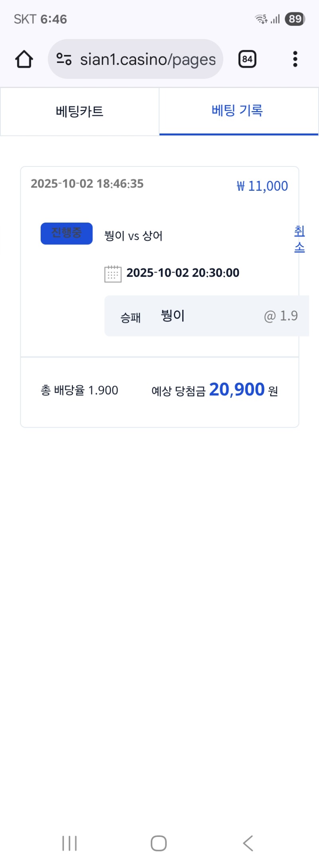The image size is (319, 868).
Task: Open the tab switcher showing 84 tabs
Action: pyautogui.click(x=247, y=59)
